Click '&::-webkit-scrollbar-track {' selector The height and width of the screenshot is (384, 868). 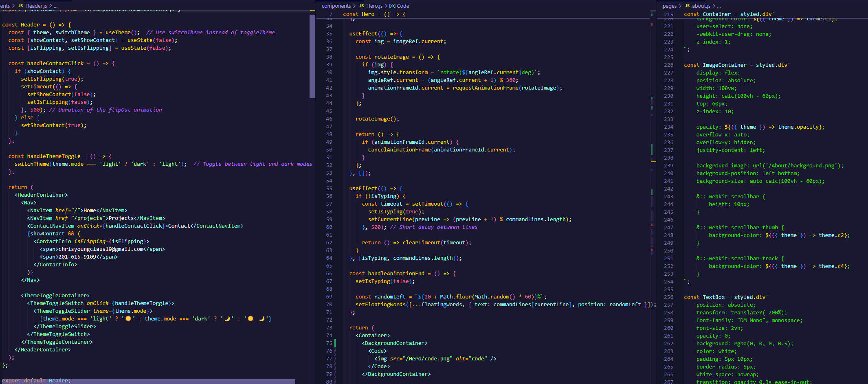point(740,259)
